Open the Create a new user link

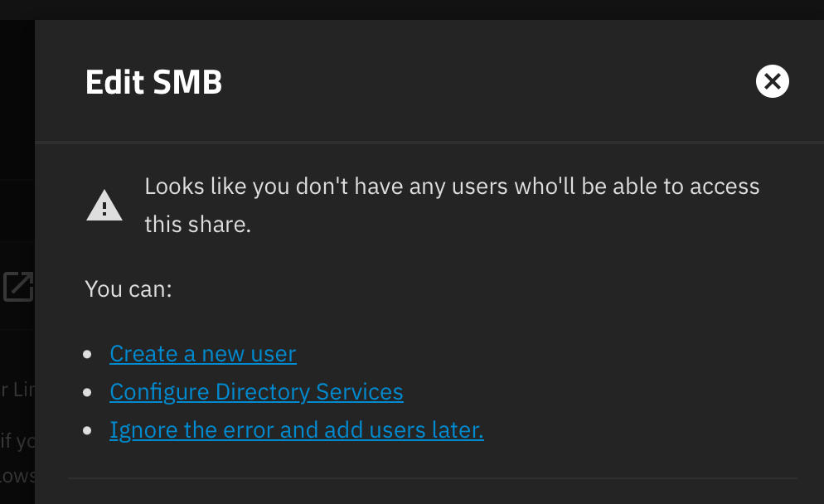pyautogui.click(x=202, y=354)
